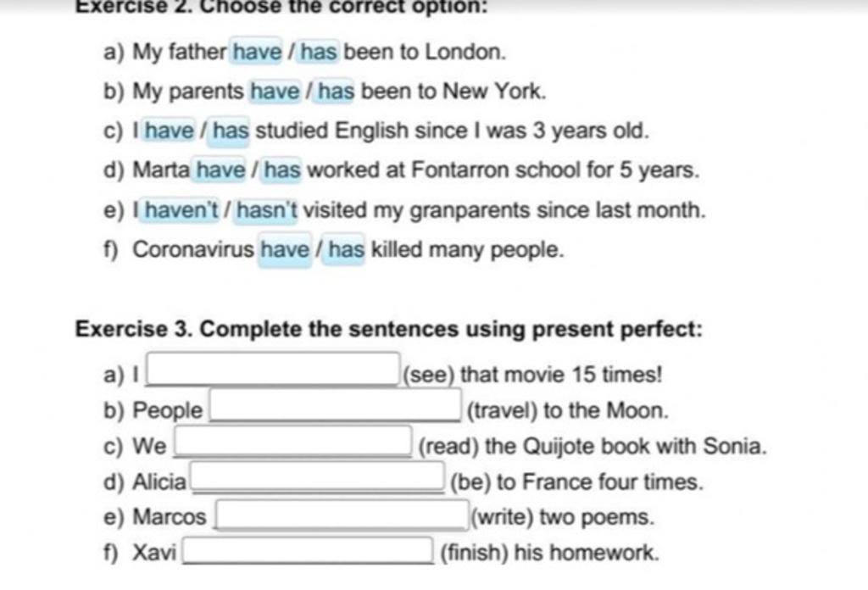868x590 pixels.
Task: Choose "have" for My parents sentence
Action: coord(275,92)
